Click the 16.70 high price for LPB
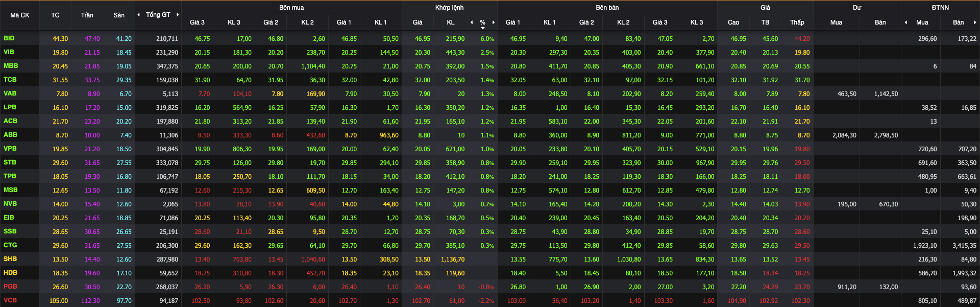The height and width of the screenshot is (307, 980). (x=739, y=108)
